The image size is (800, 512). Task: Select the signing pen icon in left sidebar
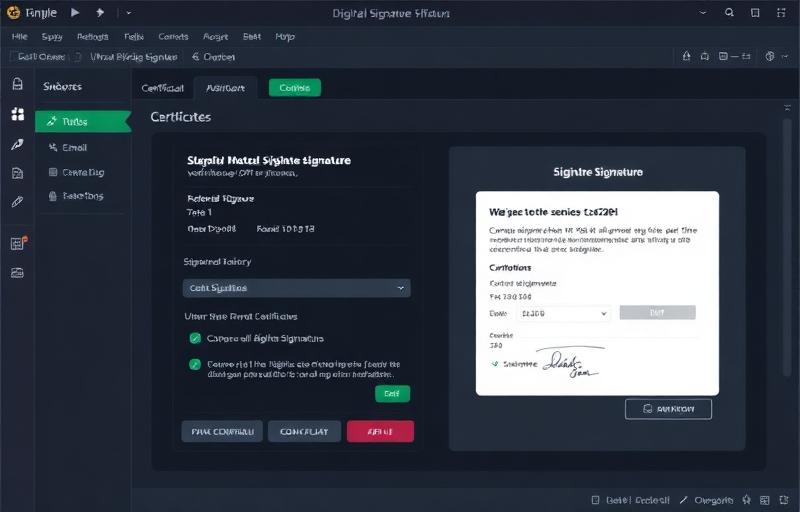[17, 144]
